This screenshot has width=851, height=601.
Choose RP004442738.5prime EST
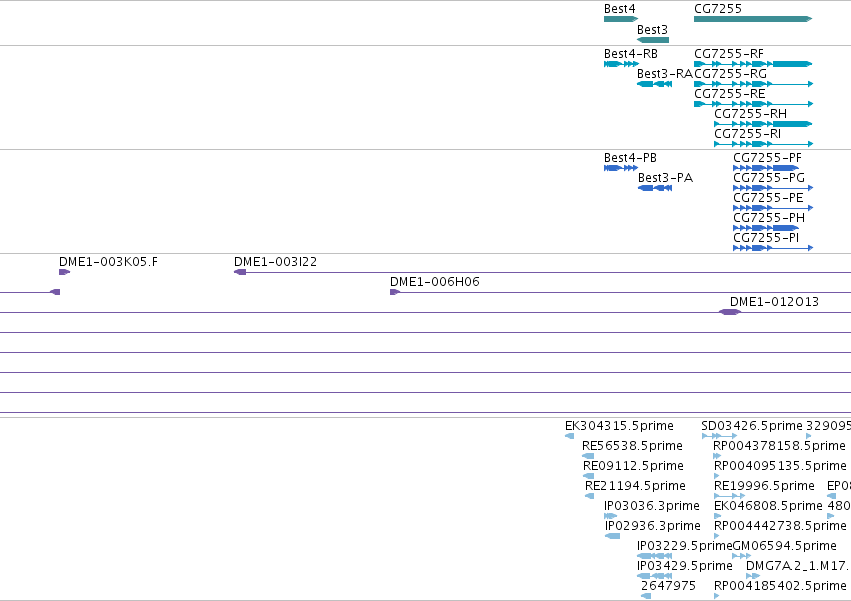click(x=716, y=536)
